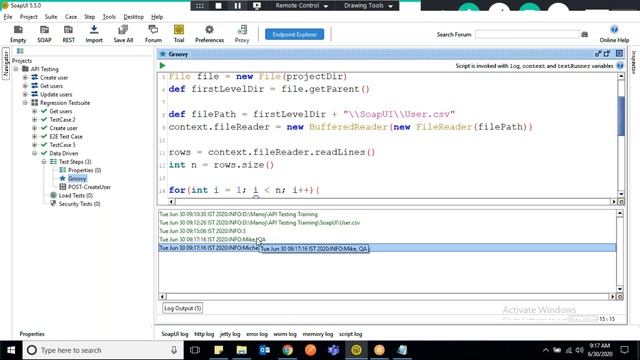Open Microsoft Teams from taskbar
This screenshot has height=360, width=640.
tap(333, 350)
